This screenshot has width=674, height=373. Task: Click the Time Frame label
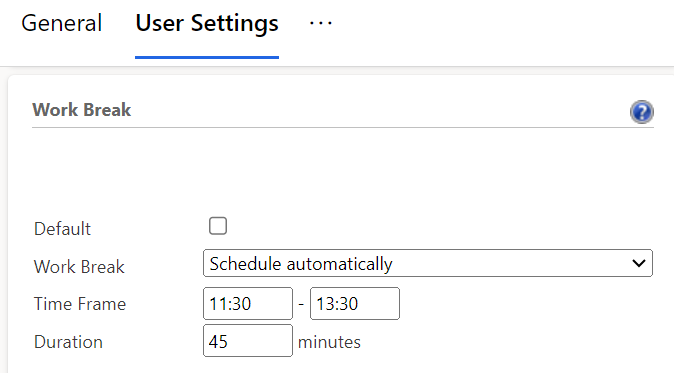80,304
